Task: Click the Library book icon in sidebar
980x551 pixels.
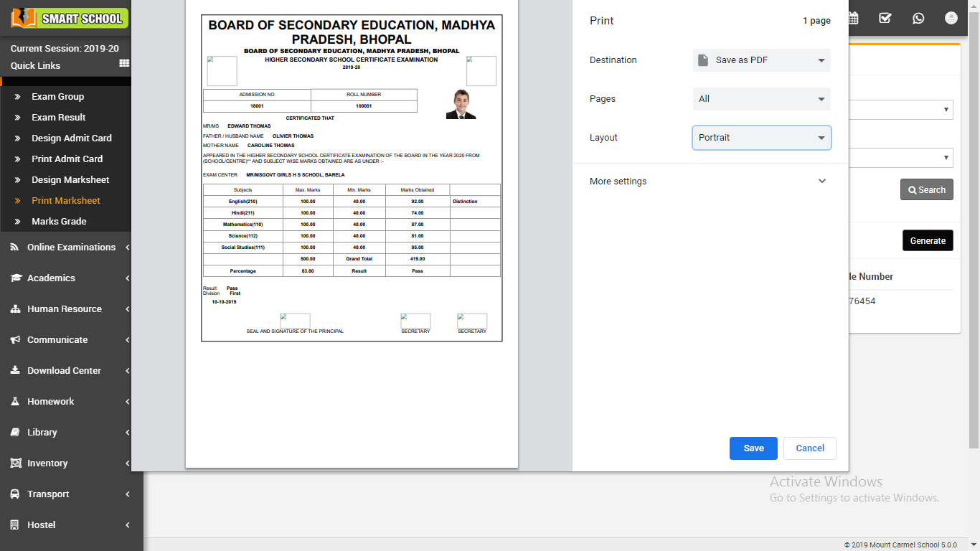Action: click(15, 433)
